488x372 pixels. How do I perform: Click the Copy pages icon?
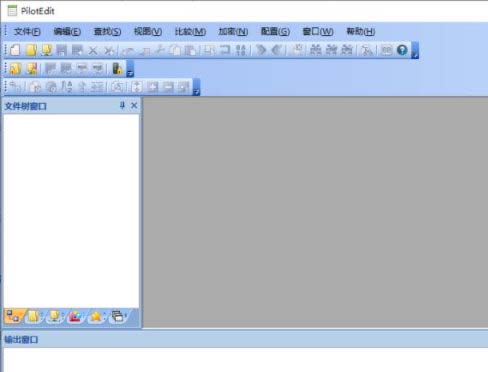tap(175, 50)
